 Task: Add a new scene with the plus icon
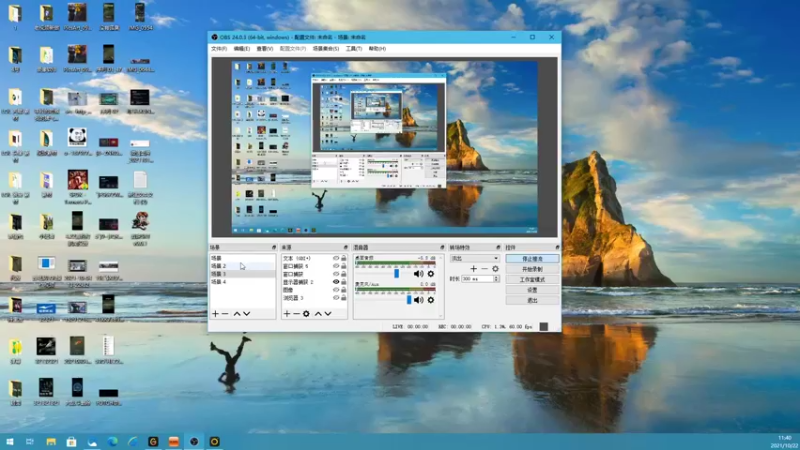(x=215, y=314)
